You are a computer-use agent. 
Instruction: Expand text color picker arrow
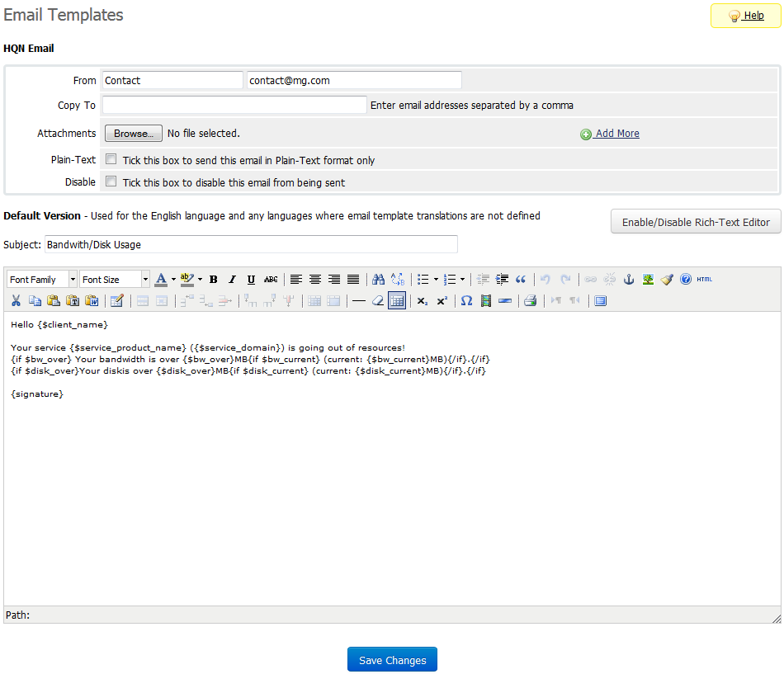coord(173,280)
